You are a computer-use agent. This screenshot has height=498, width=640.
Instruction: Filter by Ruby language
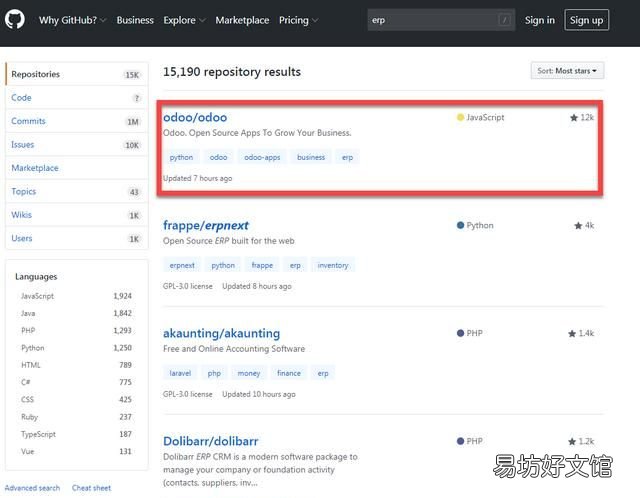(x=76, y=417)
